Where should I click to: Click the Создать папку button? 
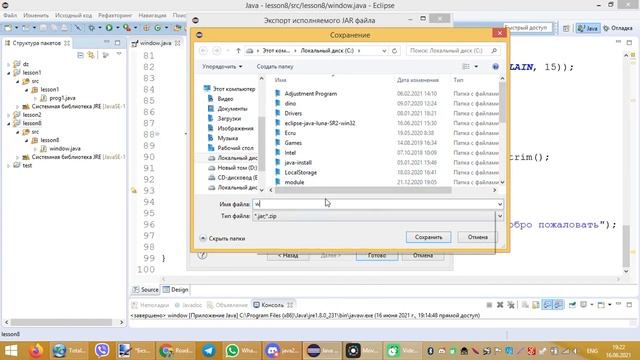click(275, 67)
